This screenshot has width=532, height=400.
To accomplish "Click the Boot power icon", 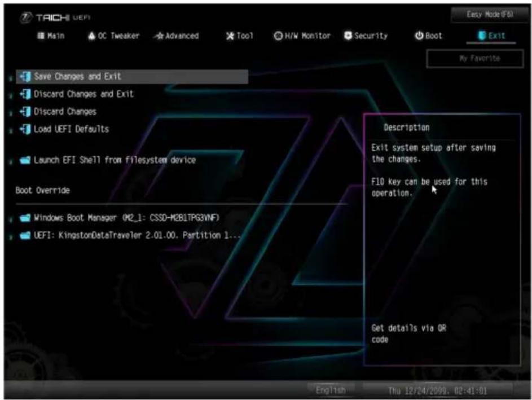I will coord(419,36).
